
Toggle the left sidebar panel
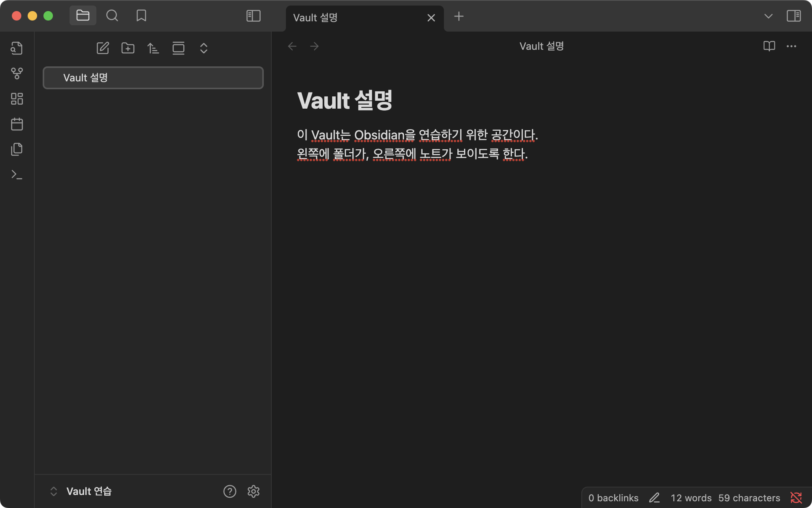click(253, 16)
